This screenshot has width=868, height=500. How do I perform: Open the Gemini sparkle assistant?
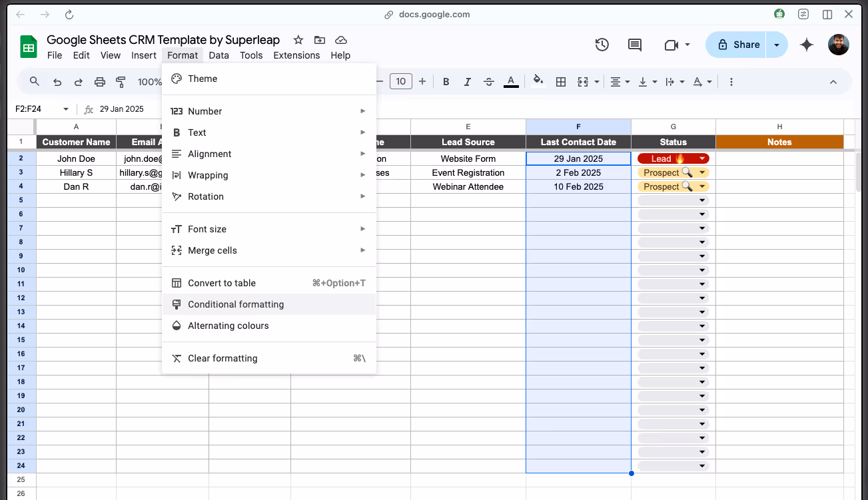tap(807, 45)
